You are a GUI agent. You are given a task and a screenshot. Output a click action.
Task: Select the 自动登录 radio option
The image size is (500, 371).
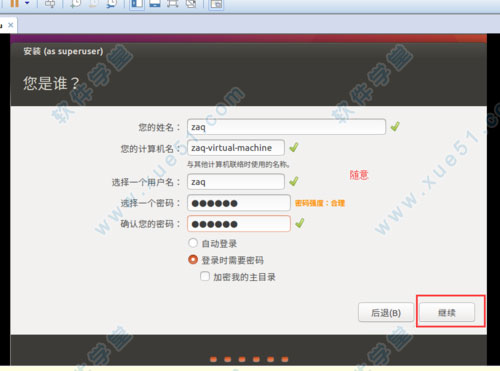[193, 243]
